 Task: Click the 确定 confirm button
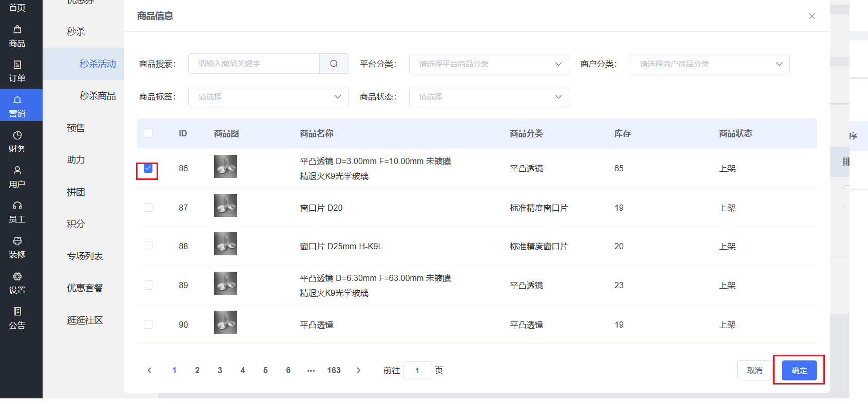(799, 370)
